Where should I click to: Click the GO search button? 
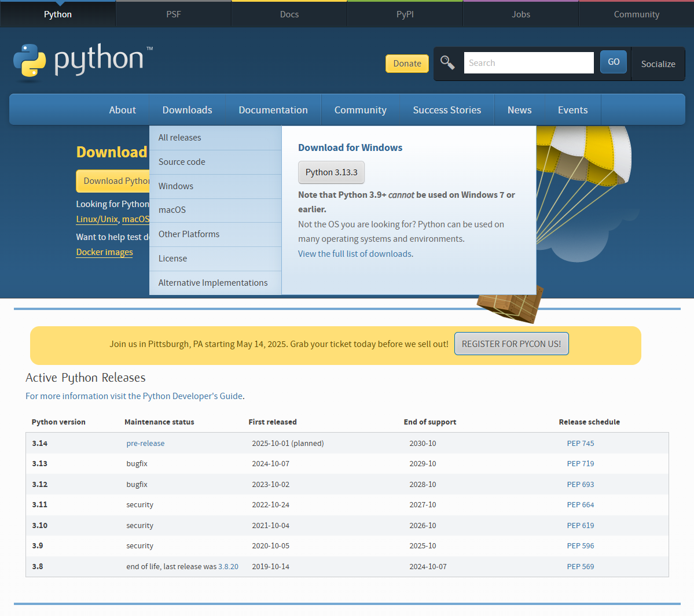[x=614, y=62]
